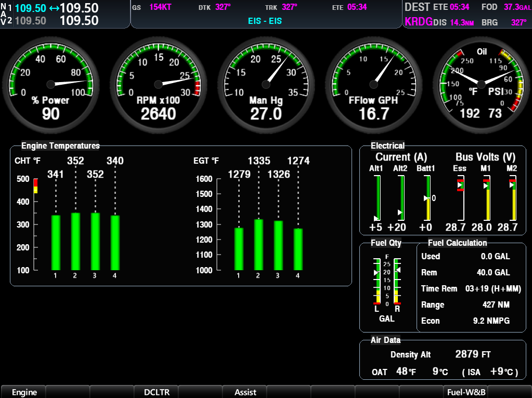Open the Fuel-W&B softkey page
The image size is (532, 398).
click(465, 392)
